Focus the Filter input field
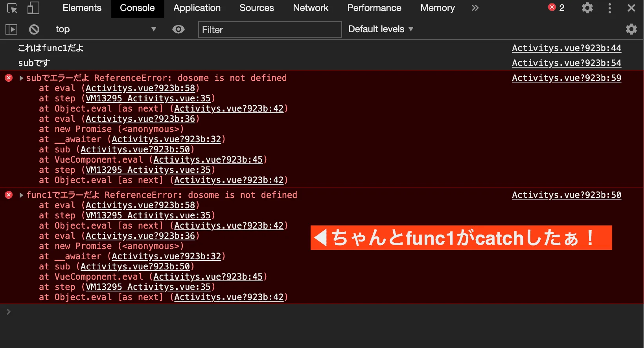The width and height of the screenshot is (644, 348). (270, 29)
